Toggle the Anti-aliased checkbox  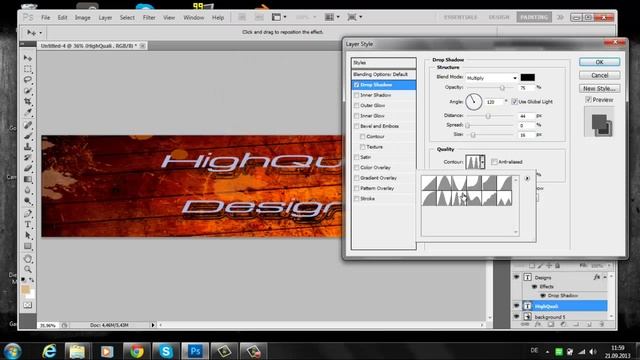click(494, 162)
